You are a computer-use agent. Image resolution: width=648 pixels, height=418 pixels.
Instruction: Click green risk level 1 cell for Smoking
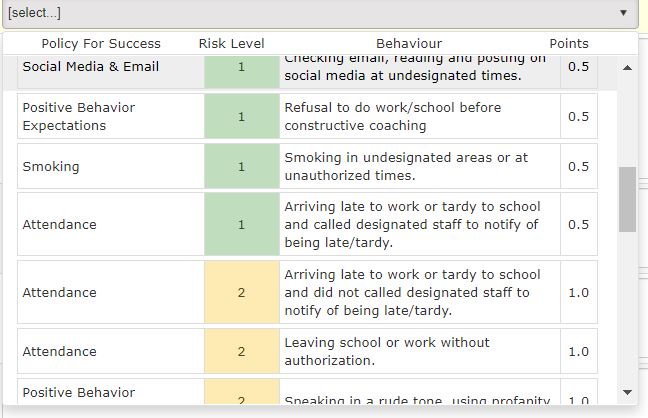[x=242, y=166]
